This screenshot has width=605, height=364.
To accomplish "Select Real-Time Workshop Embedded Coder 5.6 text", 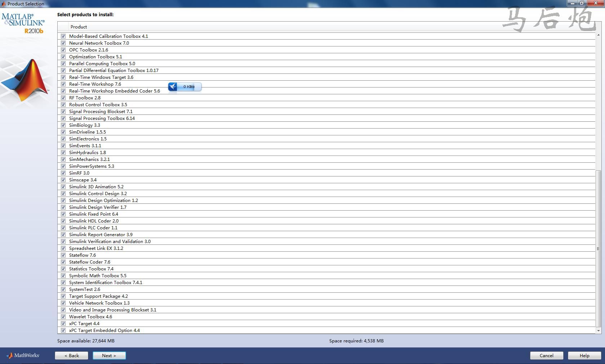I will 115,91.
